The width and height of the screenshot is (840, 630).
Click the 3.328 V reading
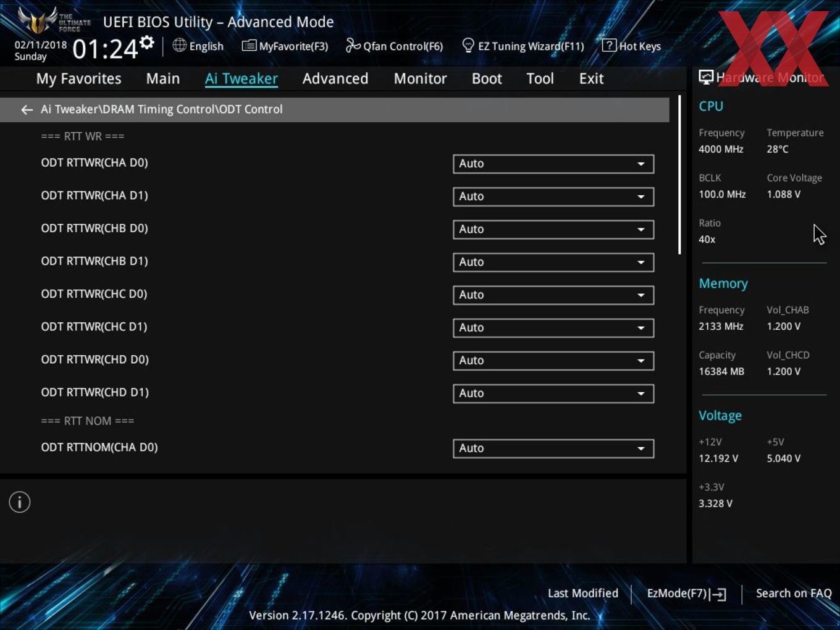tap(715, 503)
